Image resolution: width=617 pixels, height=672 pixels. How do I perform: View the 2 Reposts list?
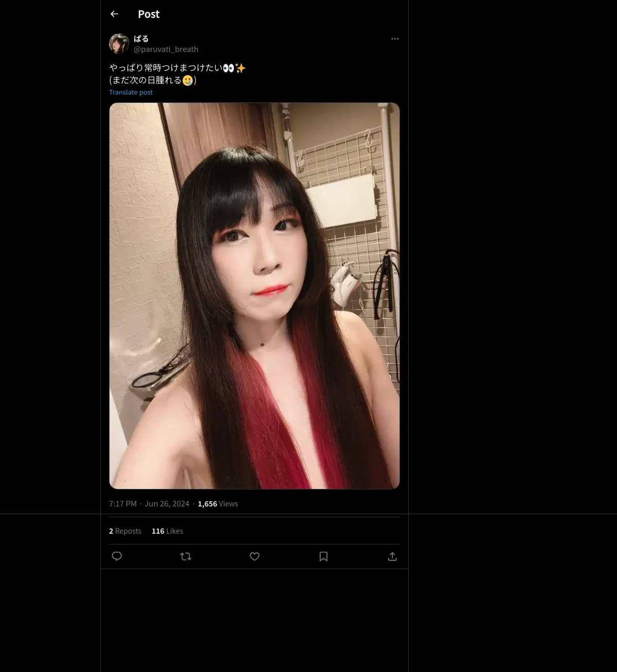click(125, 531)
